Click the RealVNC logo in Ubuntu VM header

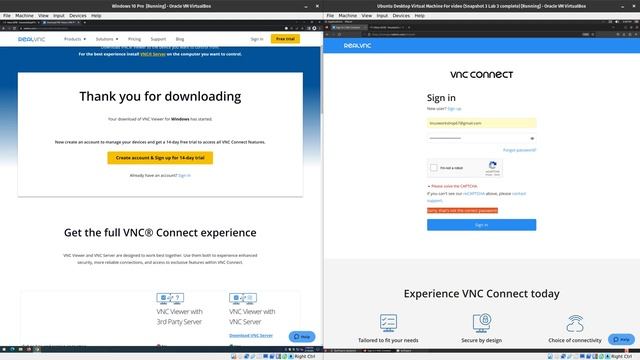357,46
